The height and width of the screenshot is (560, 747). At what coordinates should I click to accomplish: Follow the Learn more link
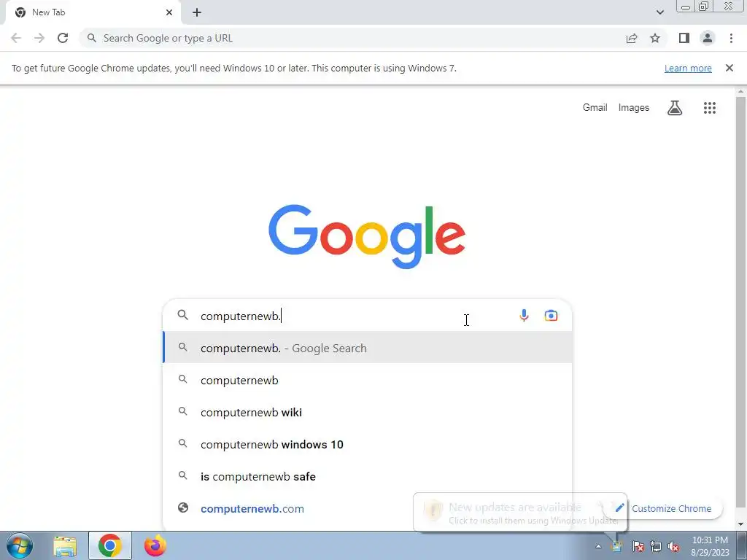pyautogui.click(x=688, y=68)
